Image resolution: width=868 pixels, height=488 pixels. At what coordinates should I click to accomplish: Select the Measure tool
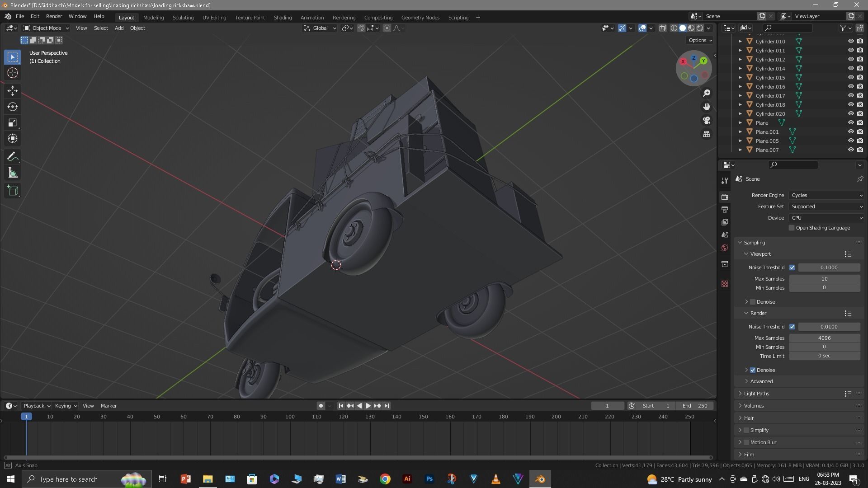(x=13, y=173)
